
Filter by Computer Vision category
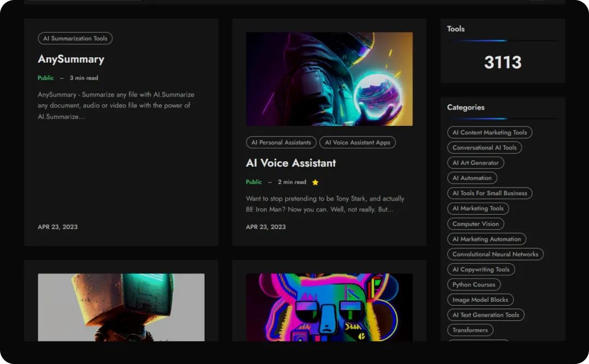(x=476, y=224)
